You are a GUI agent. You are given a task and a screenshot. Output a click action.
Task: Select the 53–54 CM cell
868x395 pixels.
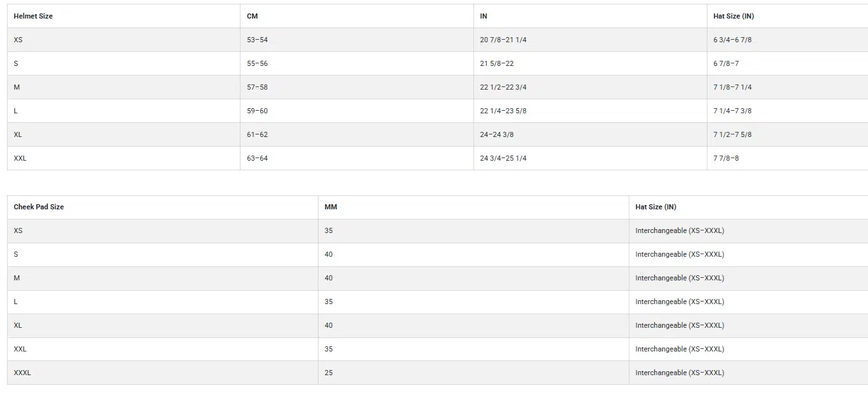257,40
